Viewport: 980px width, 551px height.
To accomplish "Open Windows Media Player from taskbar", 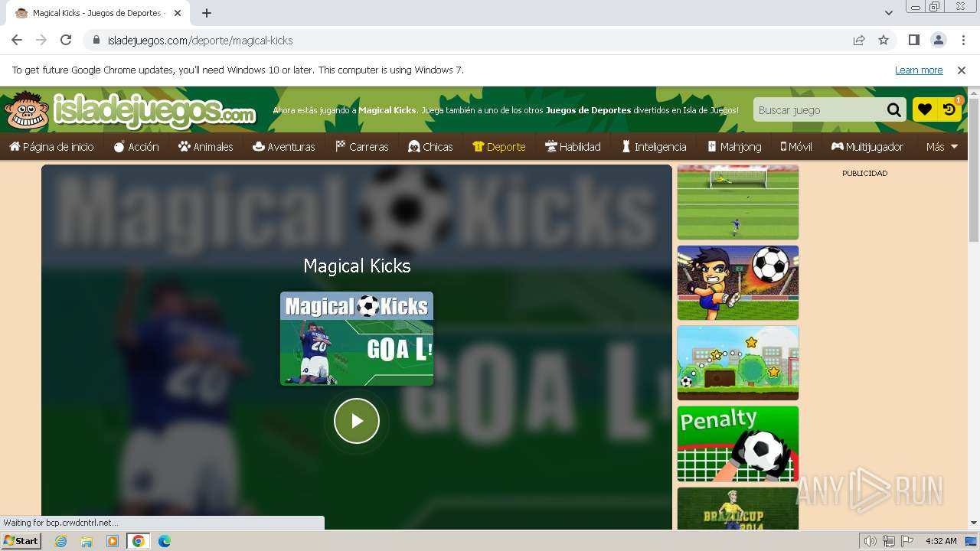I will click(113, 541).
